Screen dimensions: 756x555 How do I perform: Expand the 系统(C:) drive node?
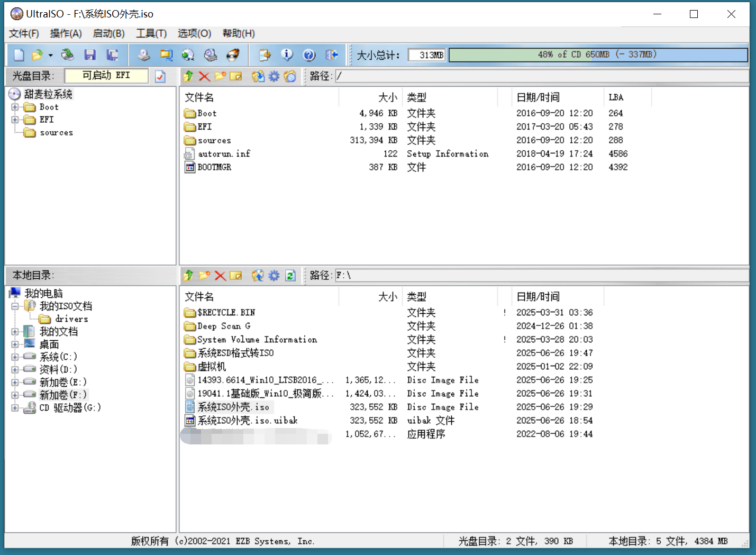click(15, 357)
